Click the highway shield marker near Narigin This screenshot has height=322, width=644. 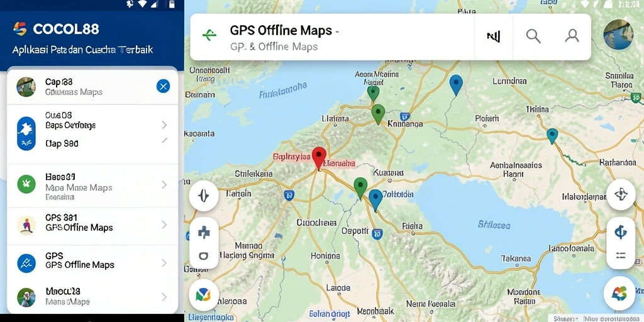[x=289, y=195]
